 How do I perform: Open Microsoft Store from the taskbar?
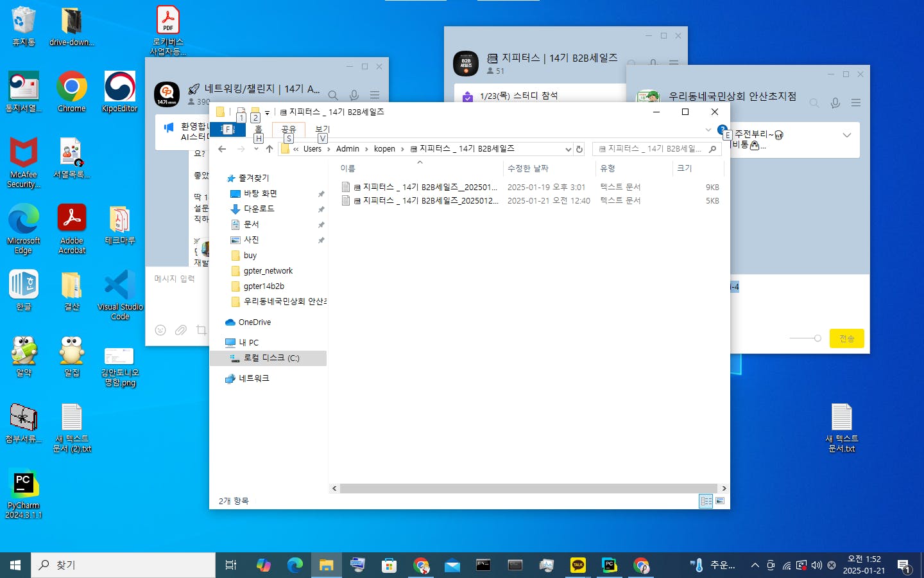pyautogui.click(x=389, y=565)
